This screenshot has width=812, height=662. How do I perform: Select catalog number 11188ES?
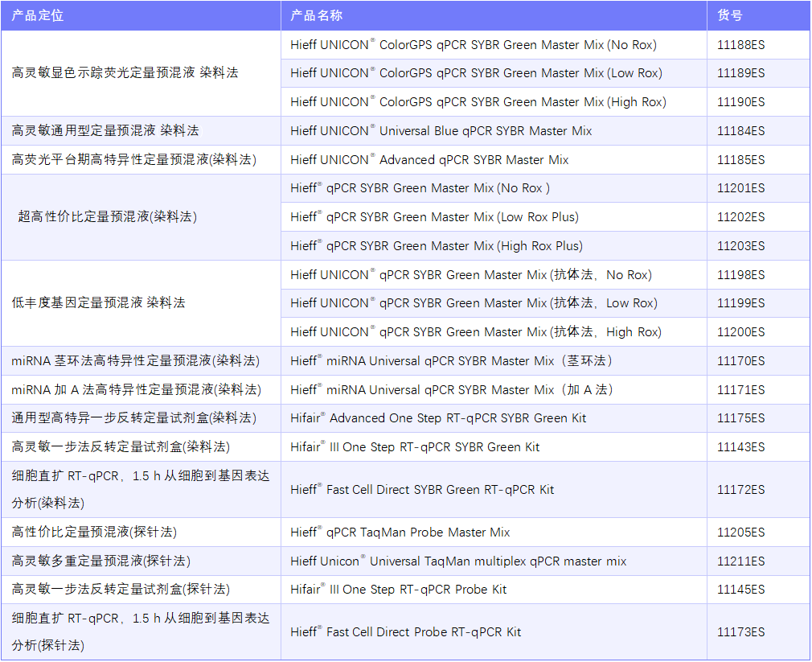pos(740,44)
